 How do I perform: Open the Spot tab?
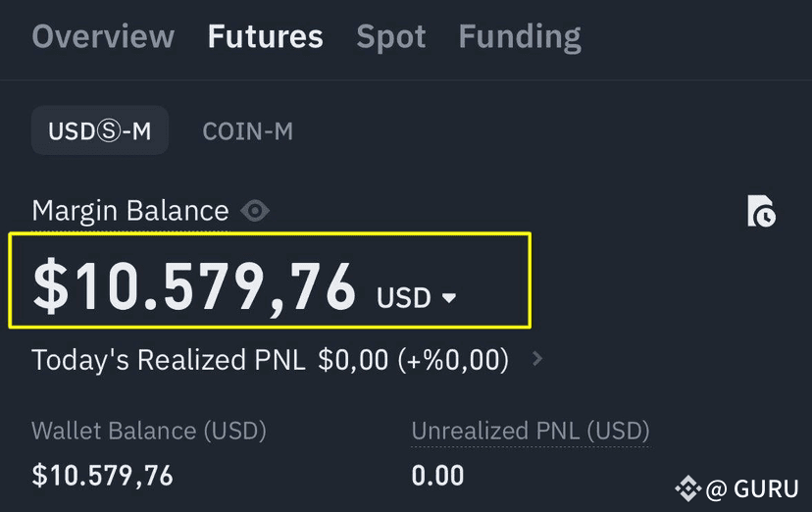391,37
